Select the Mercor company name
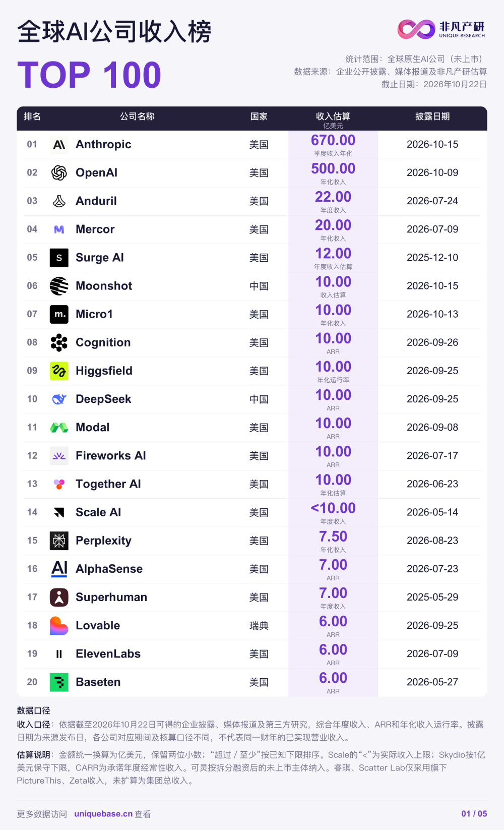 click(x=95, y=229)
